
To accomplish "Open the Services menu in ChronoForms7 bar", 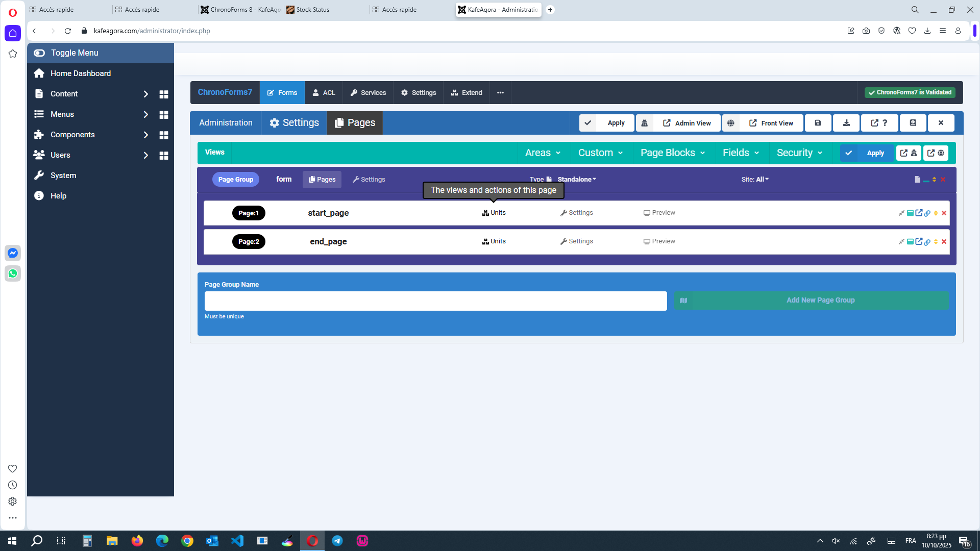I will [368, 92].
